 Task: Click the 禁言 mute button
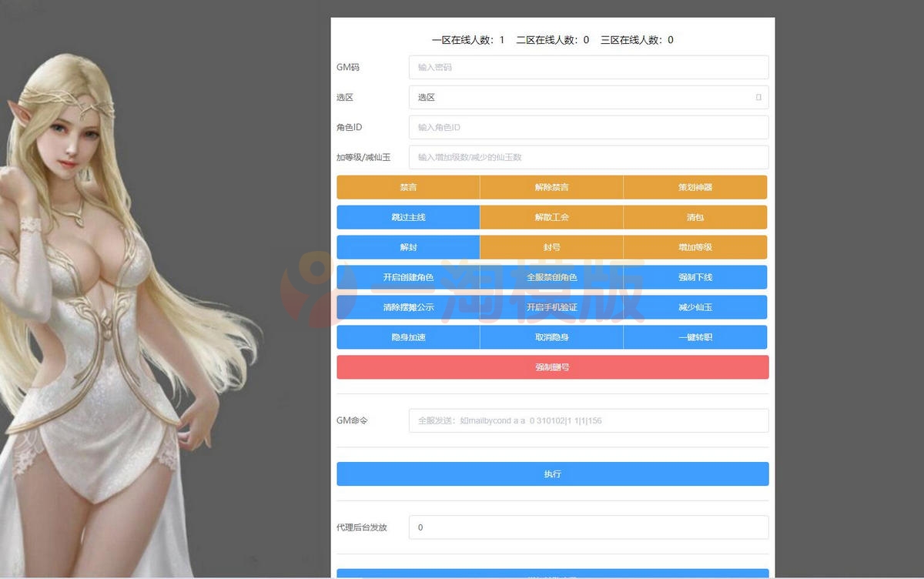[407, 187]
